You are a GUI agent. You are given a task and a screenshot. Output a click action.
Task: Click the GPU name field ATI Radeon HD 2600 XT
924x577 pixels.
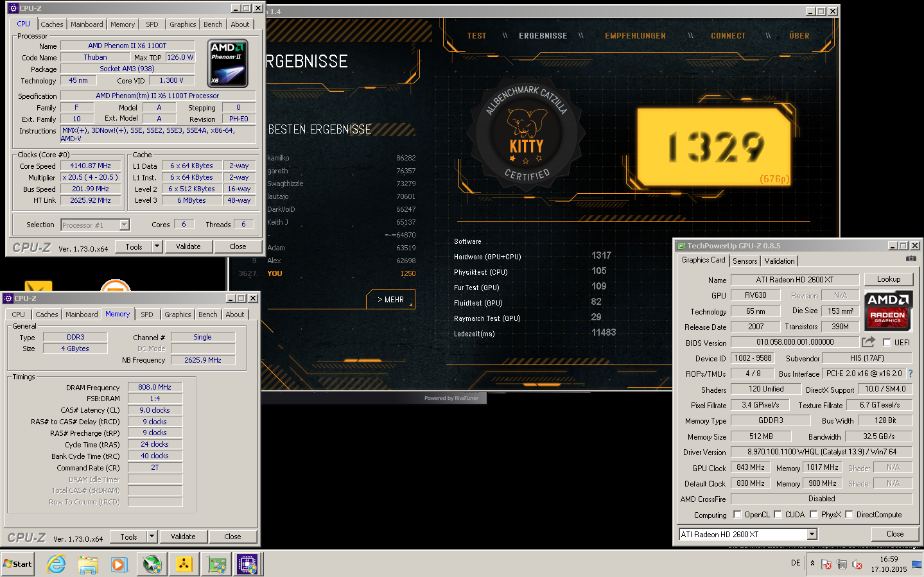click(x=795, y=280)
